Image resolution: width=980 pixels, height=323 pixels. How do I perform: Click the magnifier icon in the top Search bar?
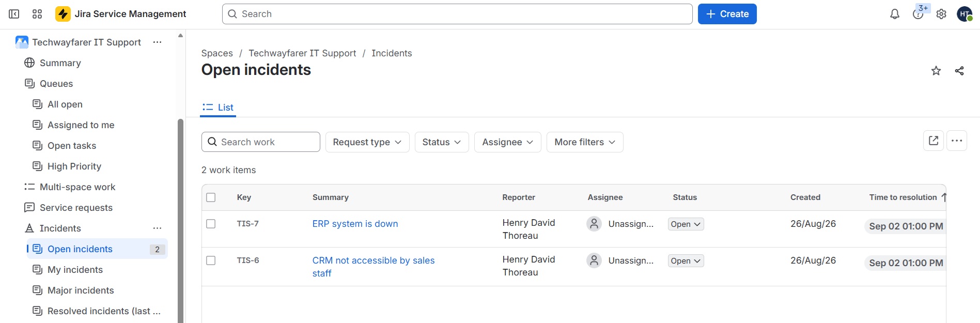(232, 14)
